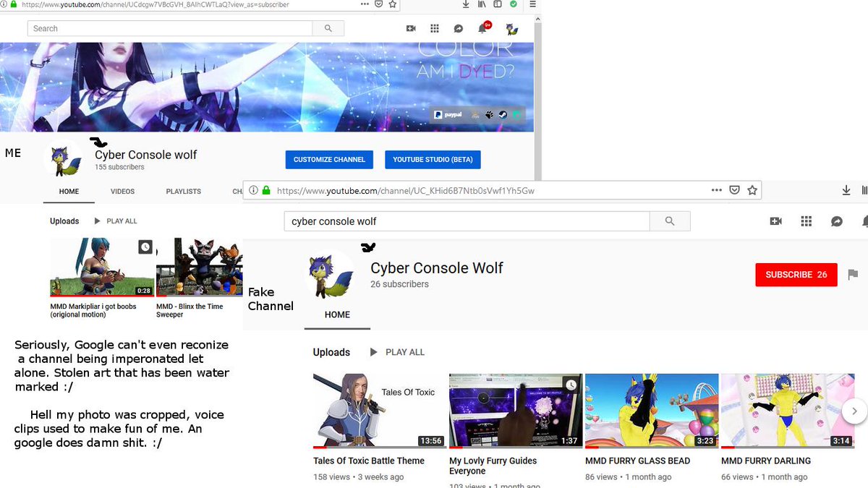Open page actions ellipsis in top address bar
The height and width of the screenshot is (488, 868).
(364, 4)
